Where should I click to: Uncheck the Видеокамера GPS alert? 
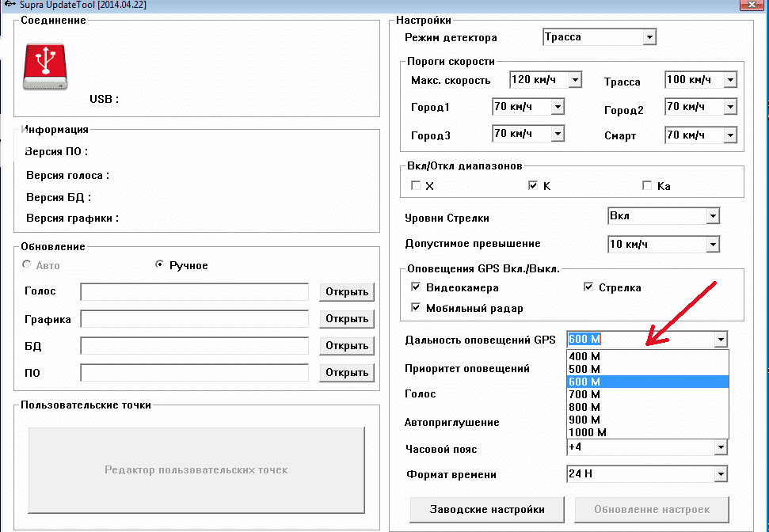pos(416,287)
